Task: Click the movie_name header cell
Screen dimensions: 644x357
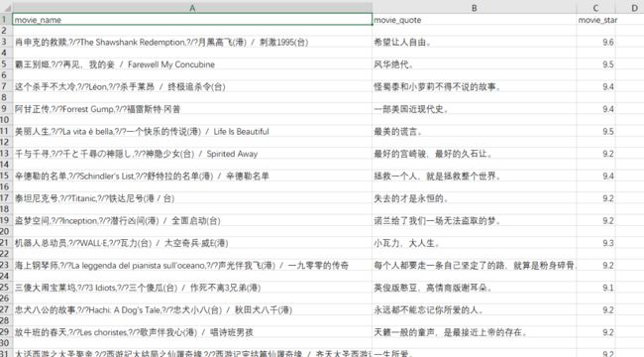Action: pyautogui.click(x=192, y=20)
